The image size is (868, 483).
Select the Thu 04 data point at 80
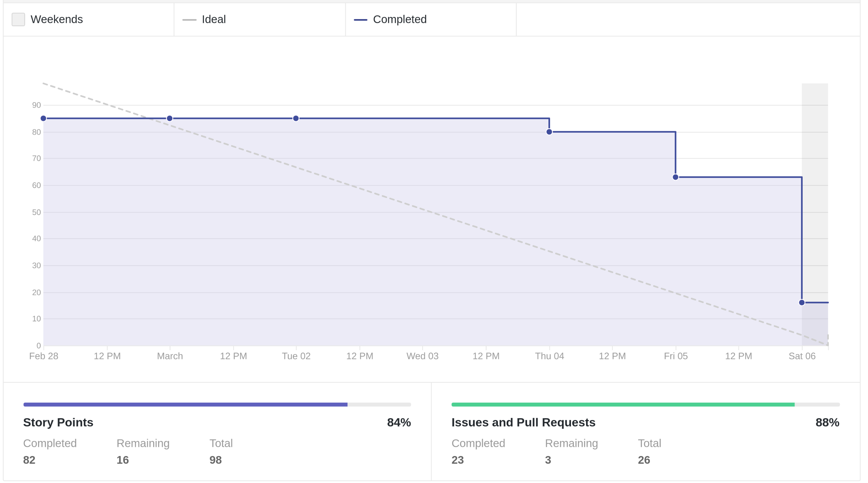pos(549,132)
